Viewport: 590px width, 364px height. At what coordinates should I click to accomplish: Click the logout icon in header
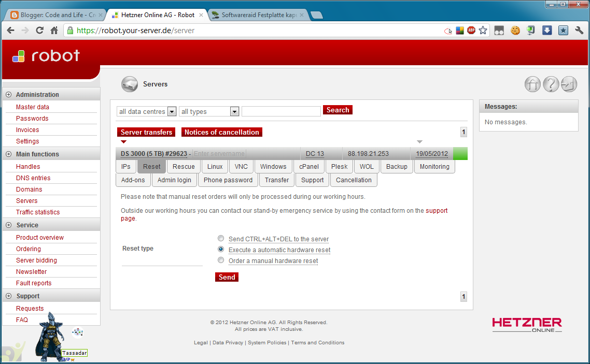pos(569,84)
